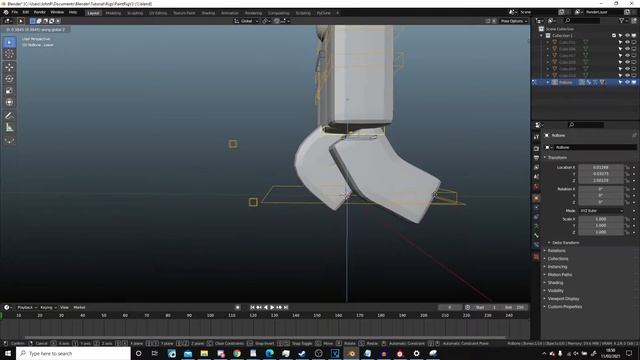Open the Output properties tab
The height and width of the screenshot is (360, 640).
536,158
